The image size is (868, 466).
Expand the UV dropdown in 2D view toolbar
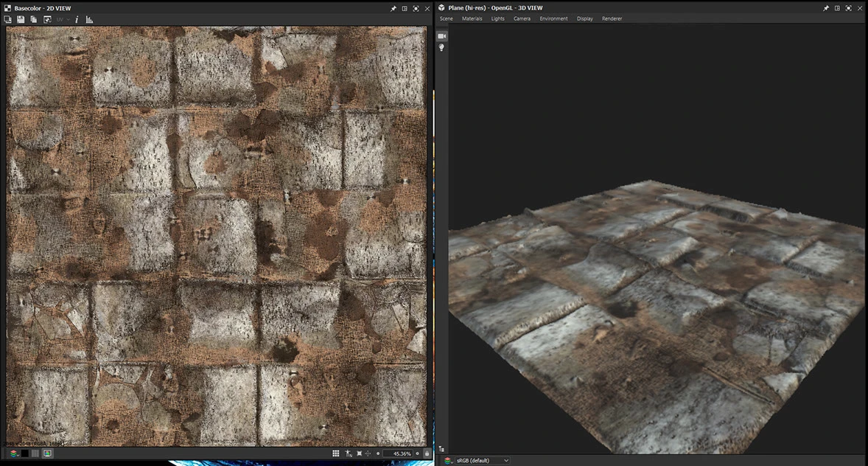click(x=63, y=19)
